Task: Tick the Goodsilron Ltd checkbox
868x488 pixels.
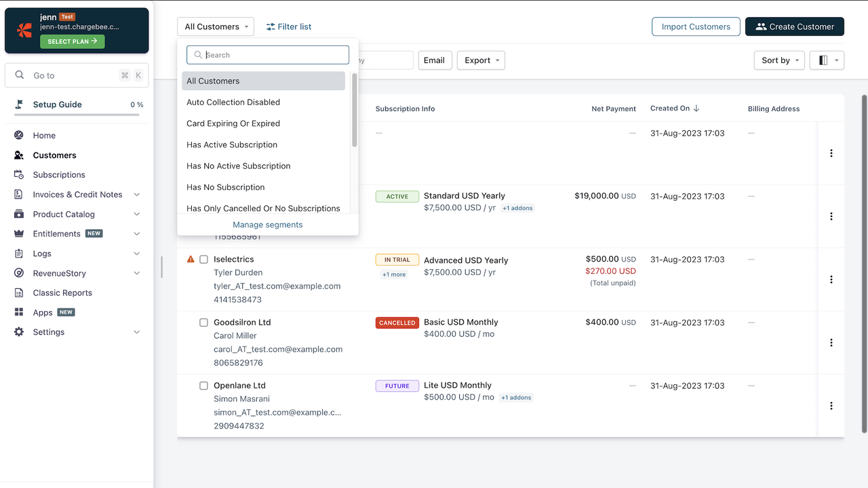Action: point(203,323)
